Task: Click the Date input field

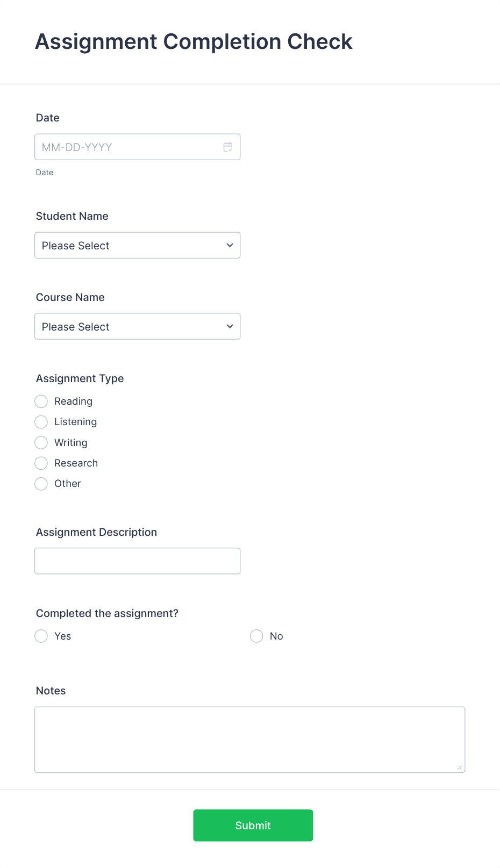Action: pos(137,147)
